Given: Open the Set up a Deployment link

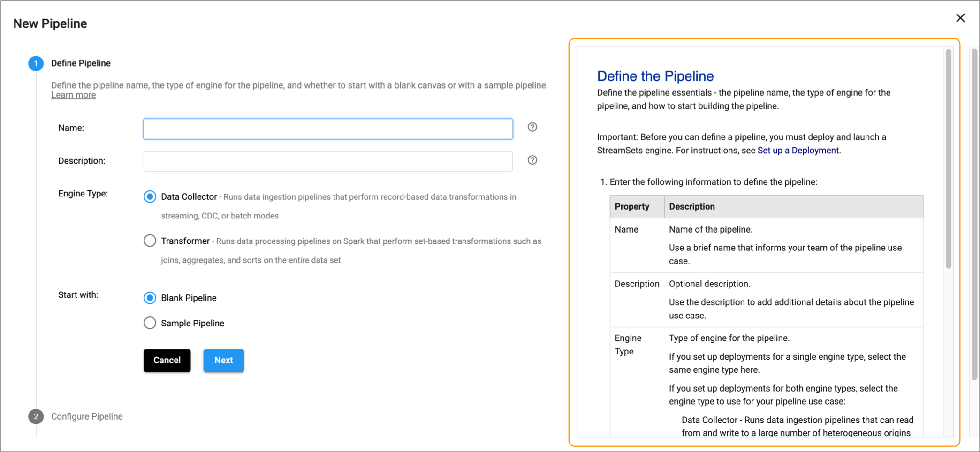Looking at the screenshot, I should pyautogui.click(x=798, y=150).
